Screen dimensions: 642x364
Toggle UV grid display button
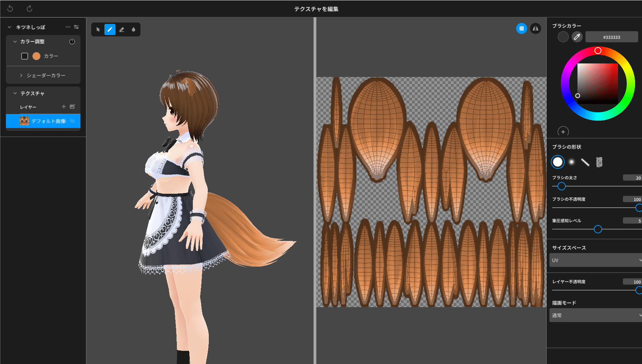521,28
